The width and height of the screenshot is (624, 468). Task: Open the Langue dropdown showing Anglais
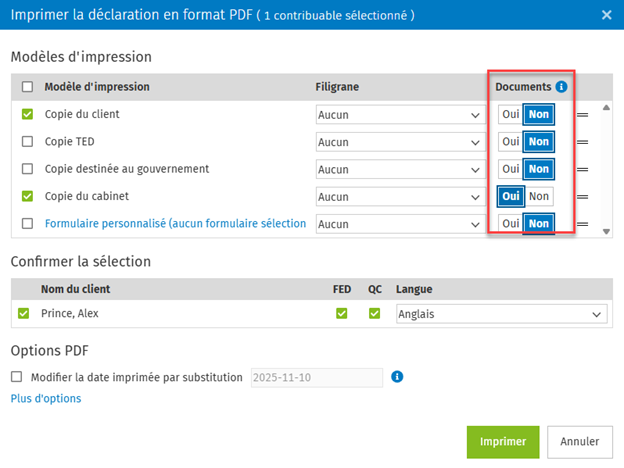(501, 314)
